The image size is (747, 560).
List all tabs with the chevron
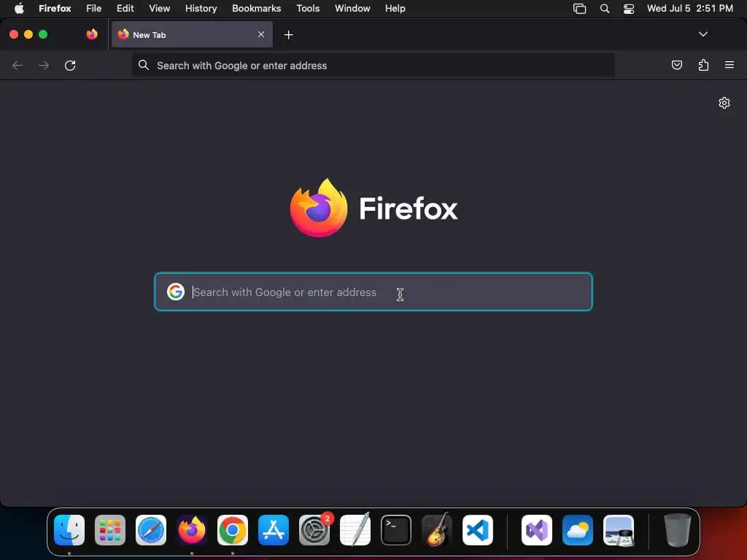(x=703, y=34)
